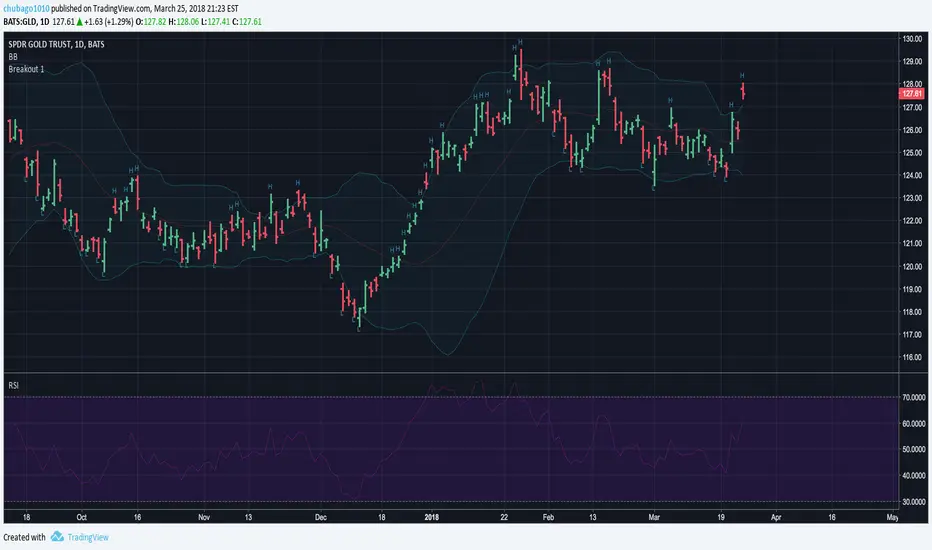Click the O:127.82 open value
Screen dimensions: 932x550
click(151, 21)
